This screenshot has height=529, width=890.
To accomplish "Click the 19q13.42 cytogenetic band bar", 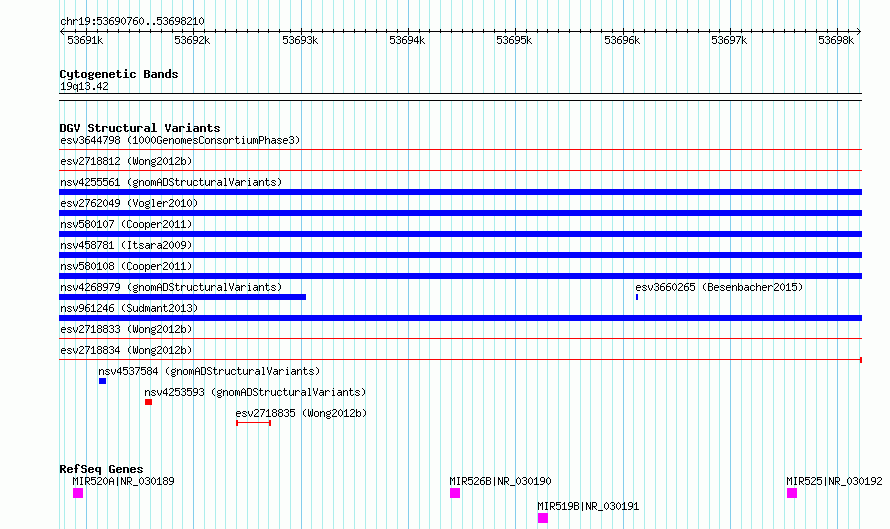I will click(460, 97).
